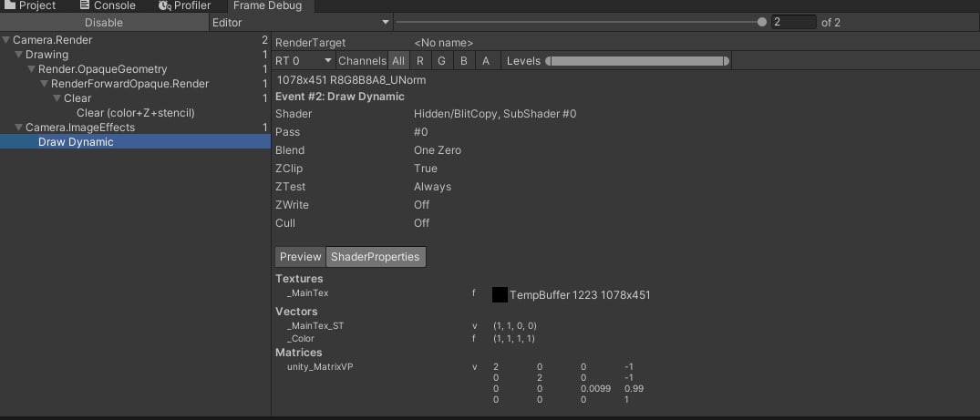
Task: Click the _Color vector value (1, 1, 1, 1)
Action: point(514,339)
